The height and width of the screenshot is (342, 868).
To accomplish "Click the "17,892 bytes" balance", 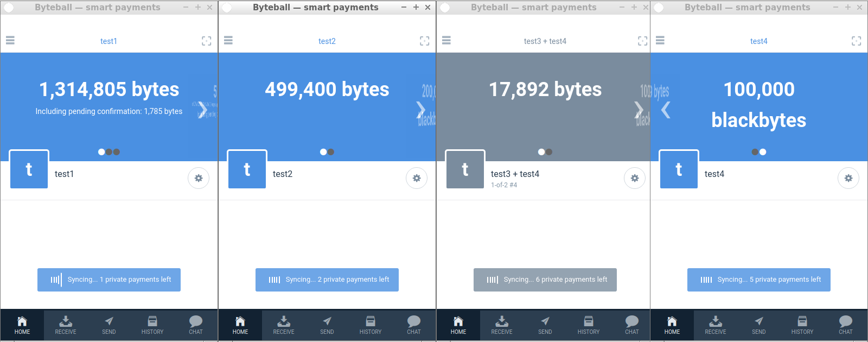I will pyautogui.click(x=545, y=89).
